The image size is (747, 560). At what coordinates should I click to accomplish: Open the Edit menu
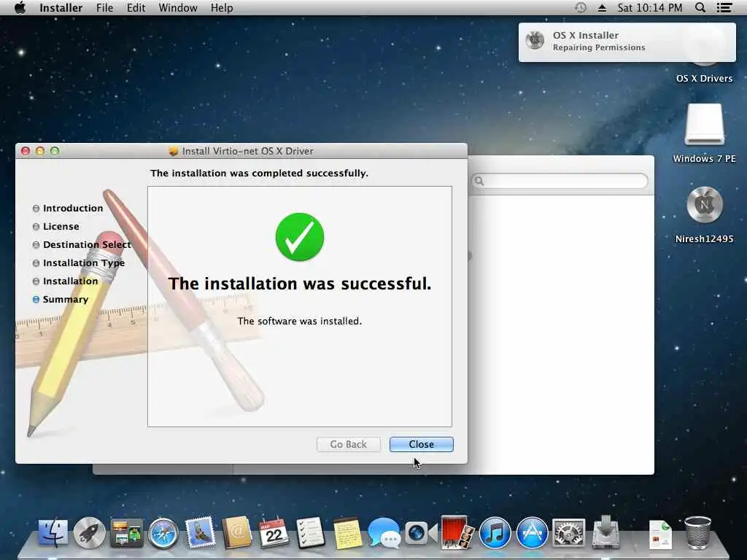[136, 7]
